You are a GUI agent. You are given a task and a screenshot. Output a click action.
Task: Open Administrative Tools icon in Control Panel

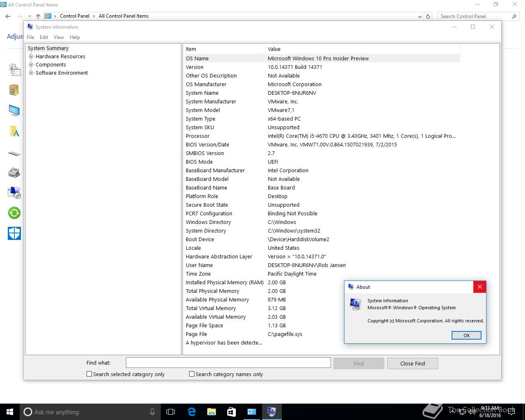[14, 70]
